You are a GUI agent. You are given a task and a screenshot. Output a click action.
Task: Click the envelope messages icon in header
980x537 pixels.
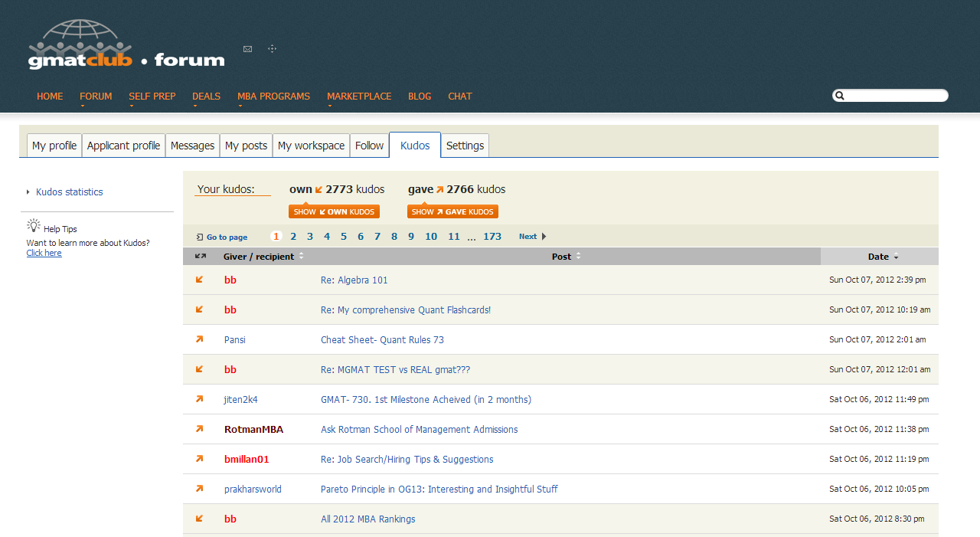pos(247,49)
